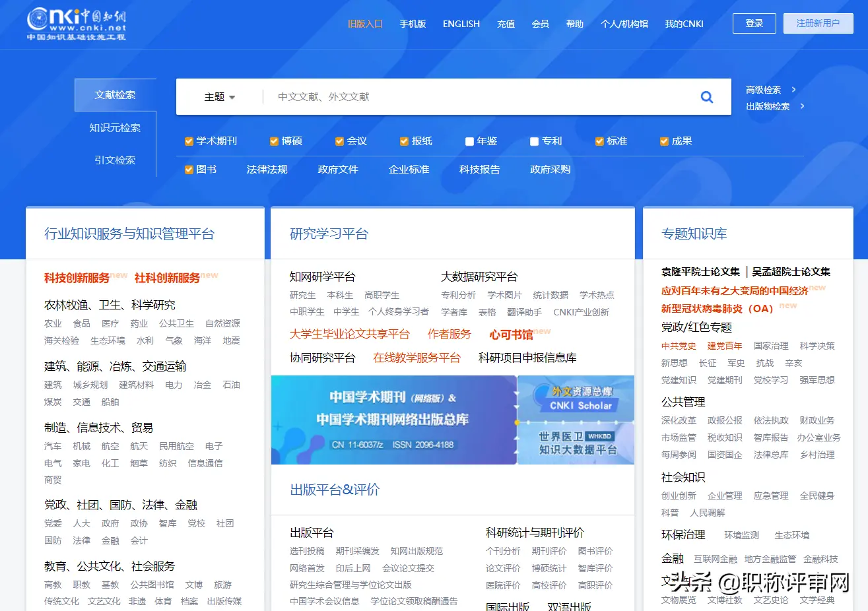
Task: Click the CNKI logo
Action: click(77, 24)
